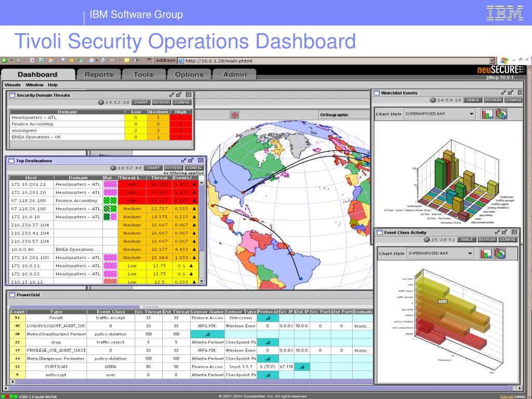This screenshot has width=532, height=399.
Task: Pause the Top Destinations refresh timer
Action: [113, 168]
